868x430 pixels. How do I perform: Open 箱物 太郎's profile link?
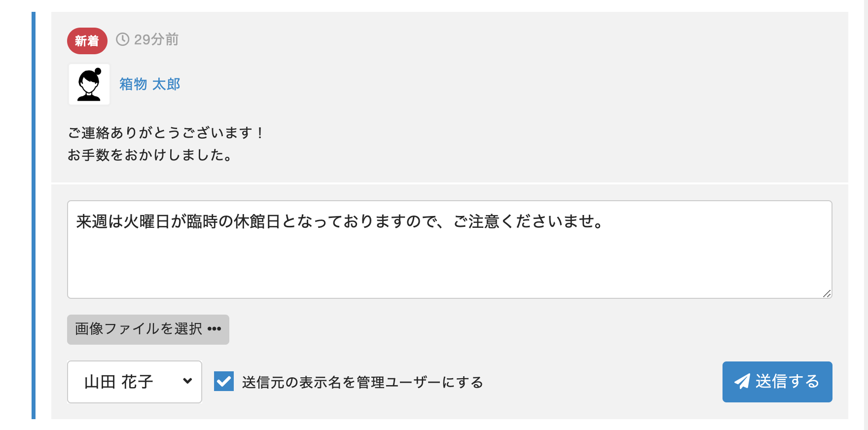coord(149,84)
